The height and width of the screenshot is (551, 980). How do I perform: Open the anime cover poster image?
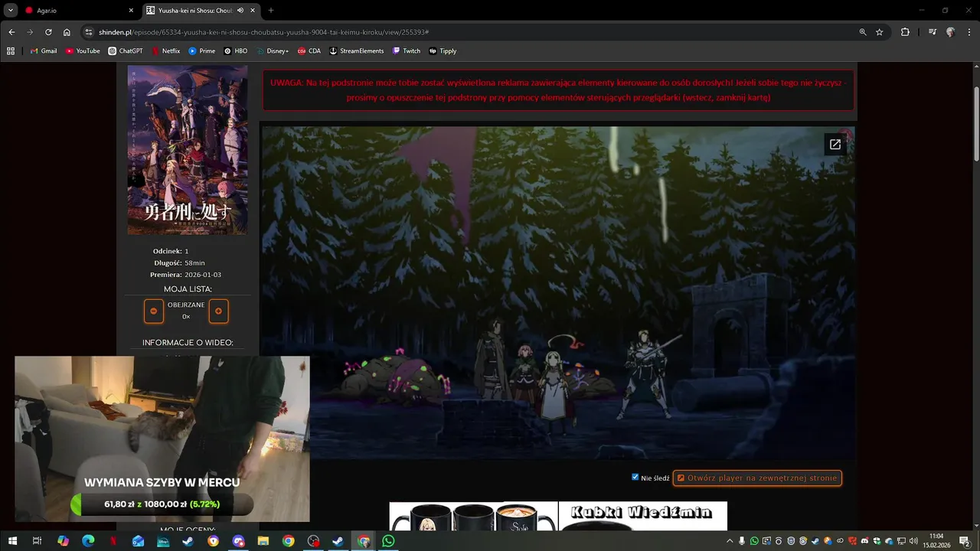pyautogui.click(x=188, y=150)
